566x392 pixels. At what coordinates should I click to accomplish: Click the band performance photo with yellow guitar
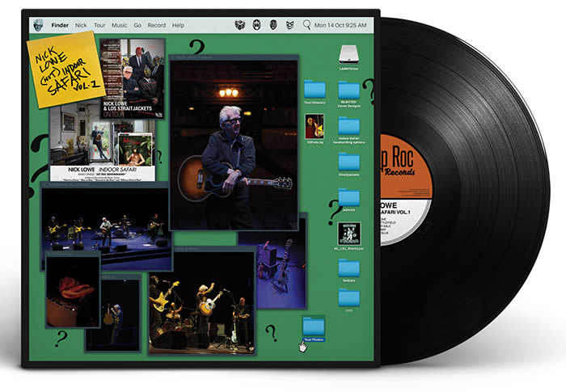coord(202,301)
